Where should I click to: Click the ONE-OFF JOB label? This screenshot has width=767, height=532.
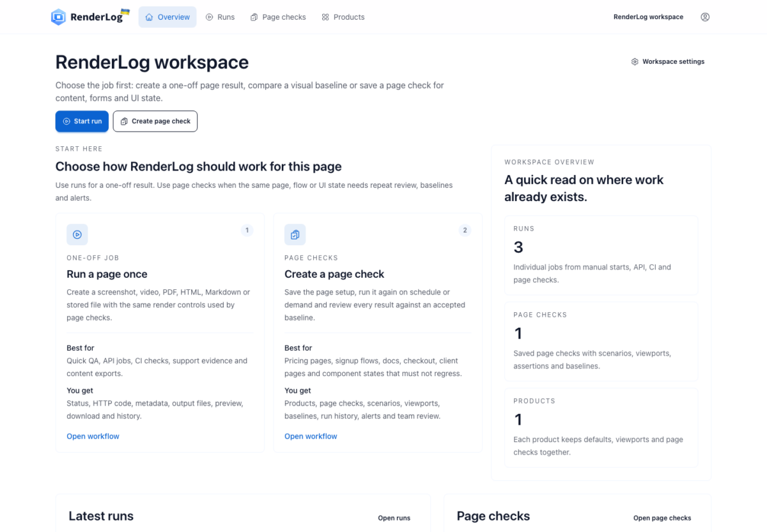(93, 258)
